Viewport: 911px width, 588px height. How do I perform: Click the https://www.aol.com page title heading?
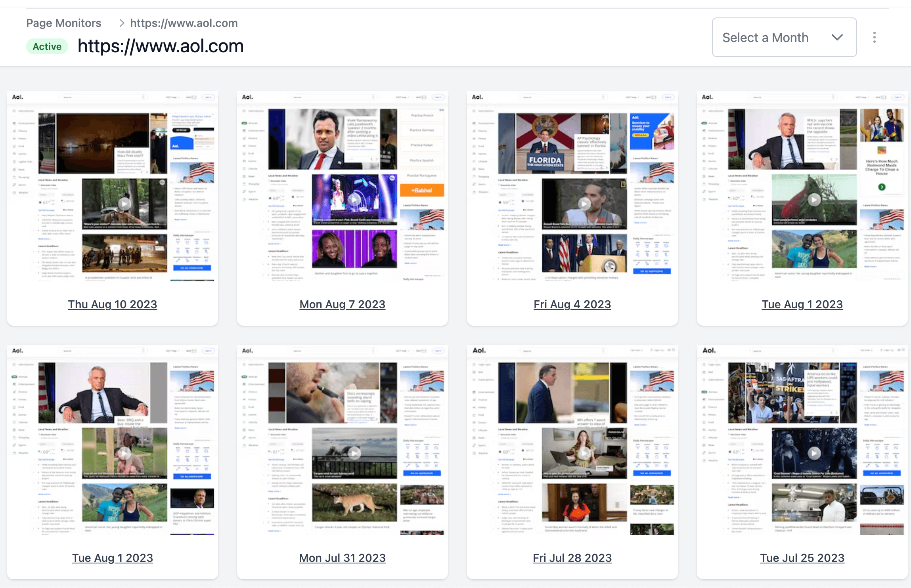[x=161, y=46]
